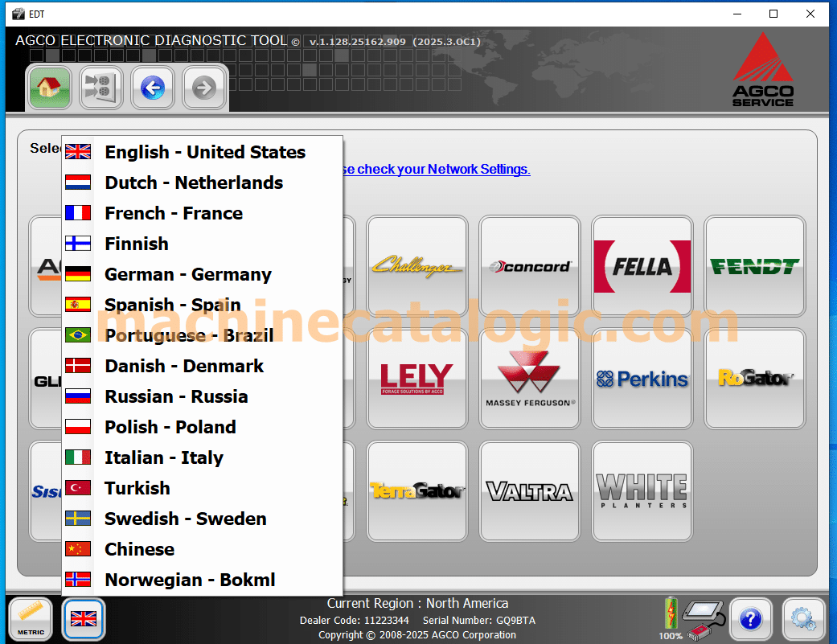837x644 pixels.
Task: Choose the Concord brand tile
Action: [530, 265]
